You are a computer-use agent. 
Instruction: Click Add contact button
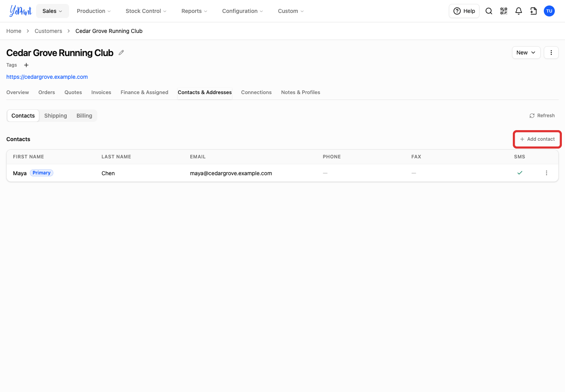point(537,139)
